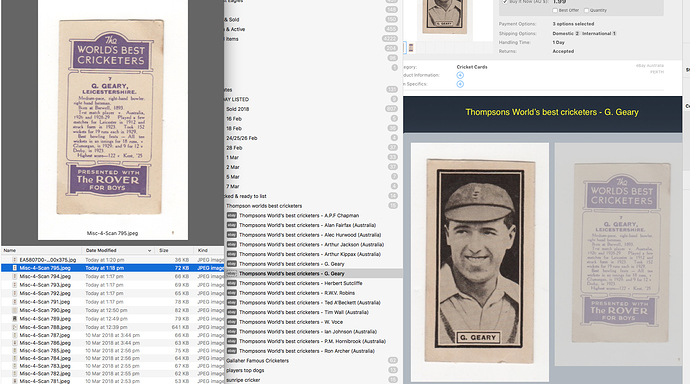Select the Gallaher Famous Cricketers folder
Image resolution: width=690 pixels, height=384 pixels.
pos(257,361)
